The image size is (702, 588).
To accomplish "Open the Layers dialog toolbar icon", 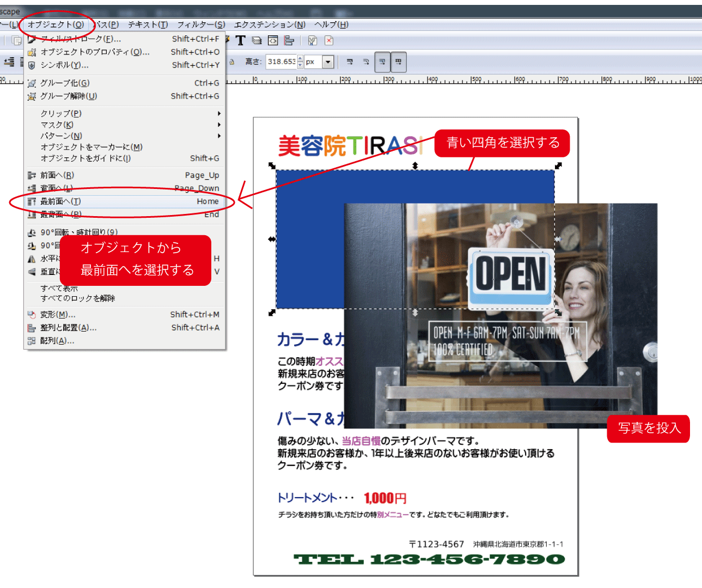I will point(257,40).
